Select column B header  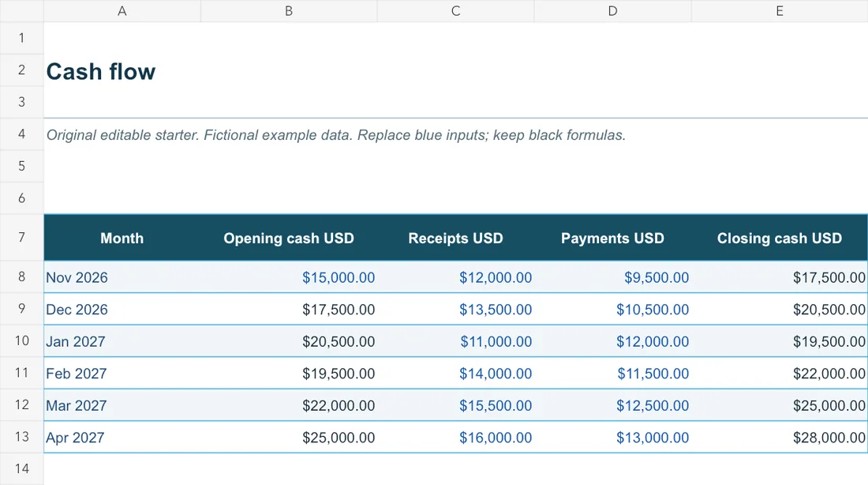[x=288, y=11]
